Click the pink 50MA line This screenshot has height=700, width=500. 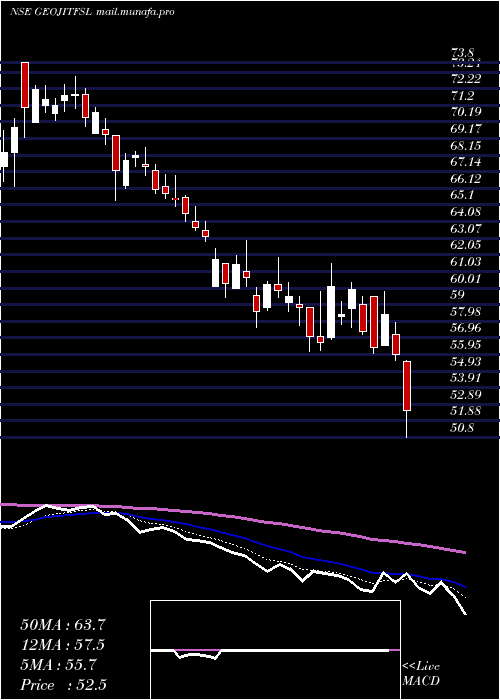tap(232, 517)
